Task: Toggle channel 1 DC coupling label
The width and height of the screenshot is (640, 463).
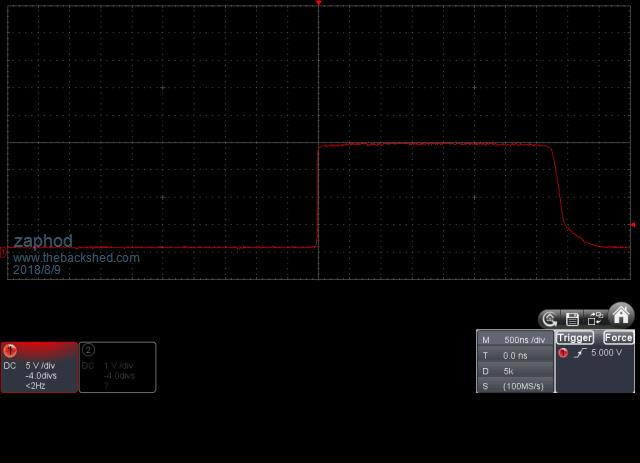Action: 10,366
